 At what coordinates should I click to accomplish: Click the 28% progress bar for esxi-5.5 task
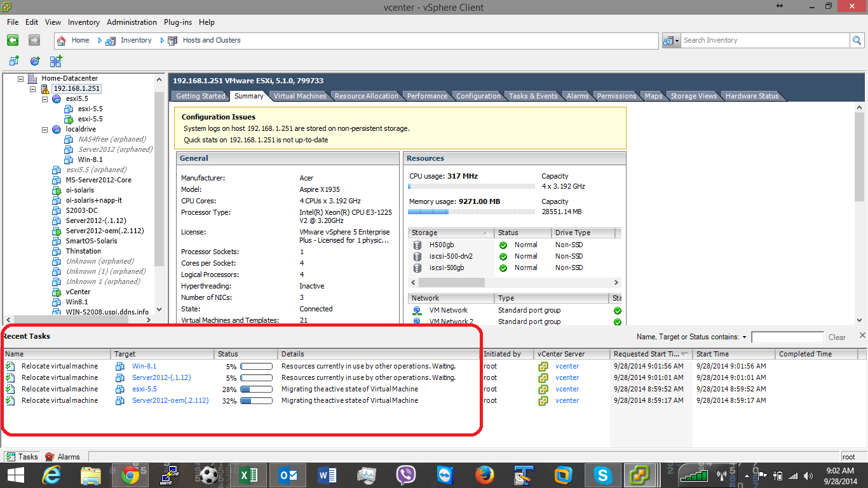(256, 390)
